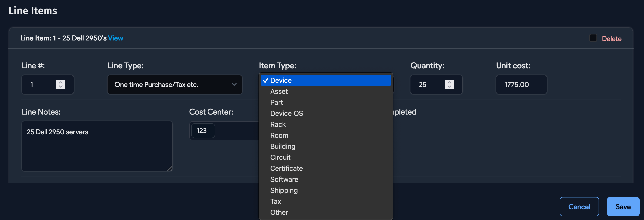The height and width of the screenshot is (220, 644).
Task: Enable the Delete checkbox for this line item
Action: point(593,38)
